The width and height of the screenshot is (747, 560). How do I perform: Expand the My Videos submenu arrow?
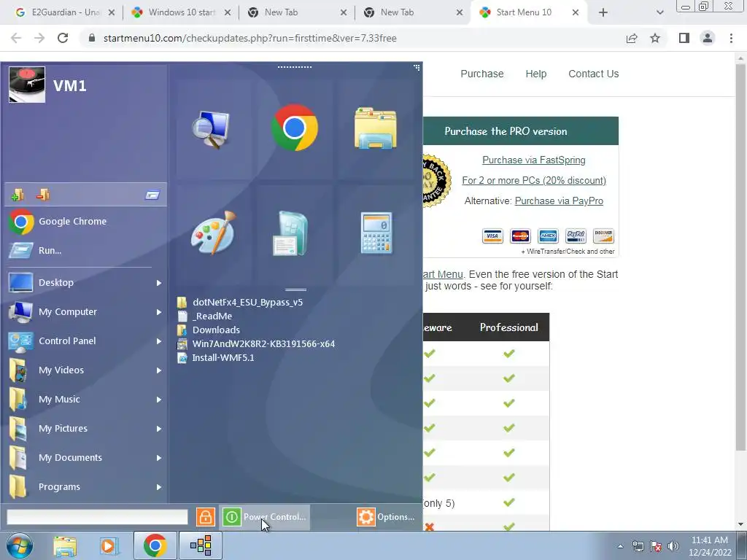(159, 370)
